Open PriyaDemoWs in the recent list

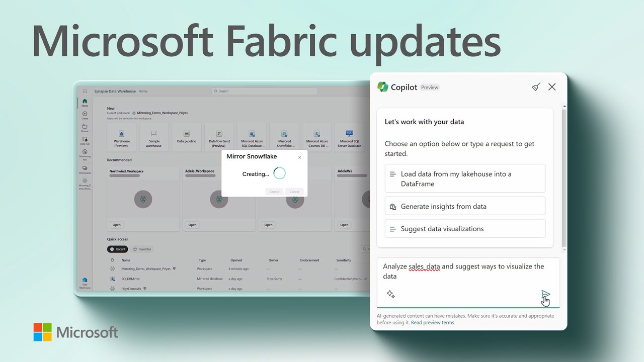[132, 289]
